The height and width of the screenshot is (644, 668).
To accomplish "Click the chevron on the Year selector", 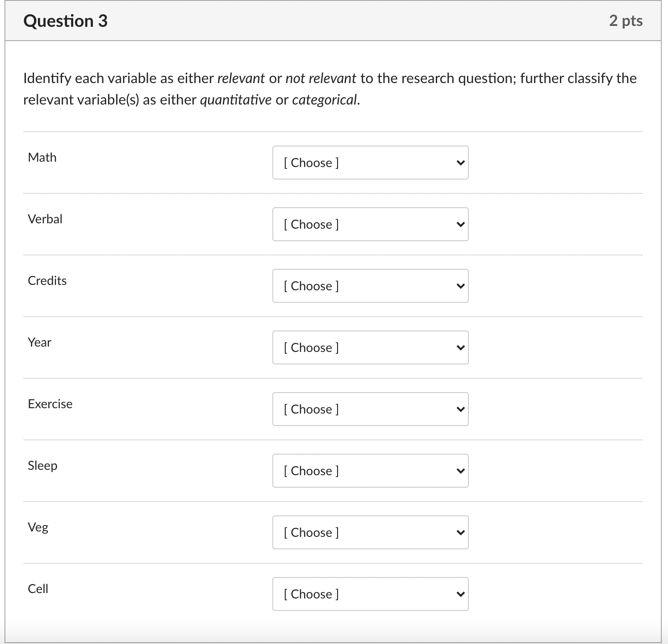I will [x=460, y=347].
